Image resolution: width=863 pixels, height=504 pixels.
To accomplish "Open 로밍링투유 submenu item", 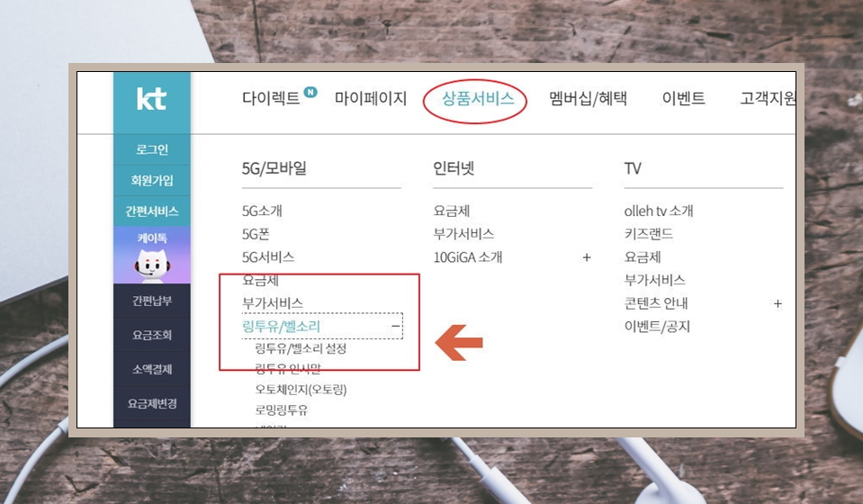I will tap(282, 409).
